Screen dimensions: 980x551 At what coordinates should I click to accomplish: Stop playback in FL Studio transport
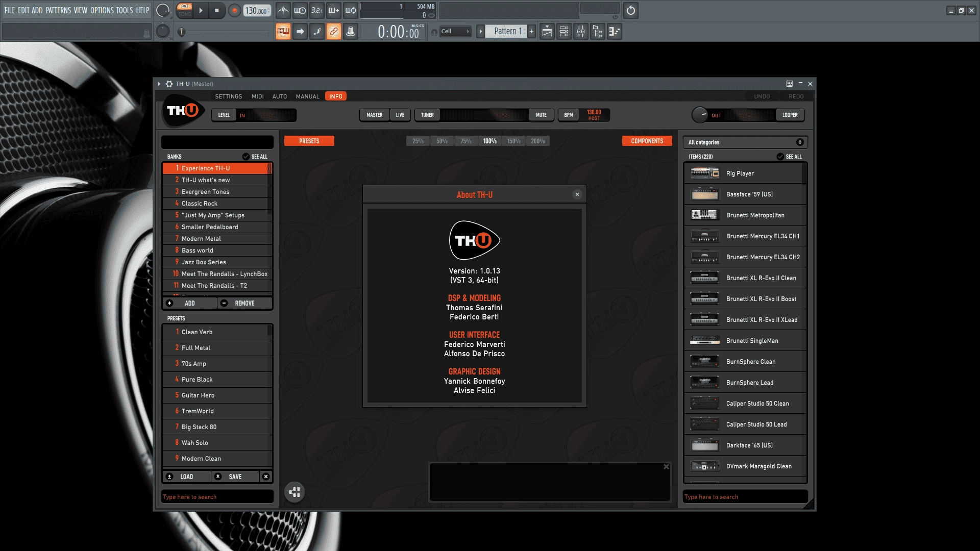(x=217, y=10)
